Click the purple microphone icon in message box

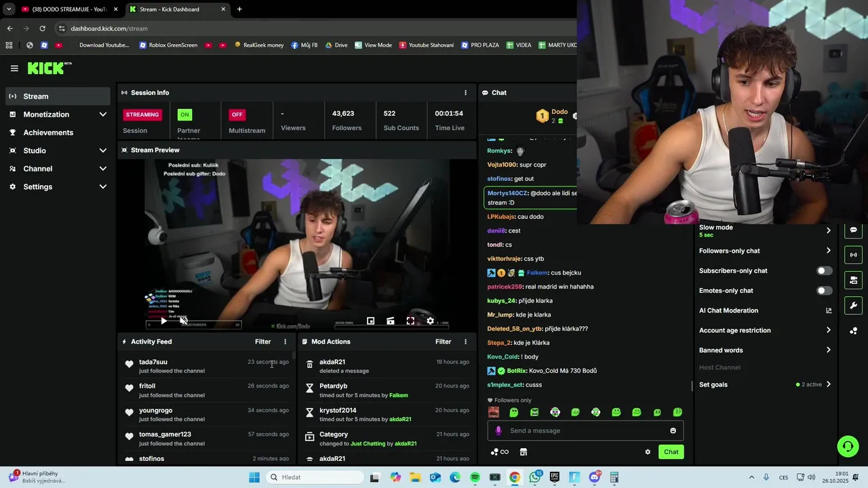tap(498, 430)
